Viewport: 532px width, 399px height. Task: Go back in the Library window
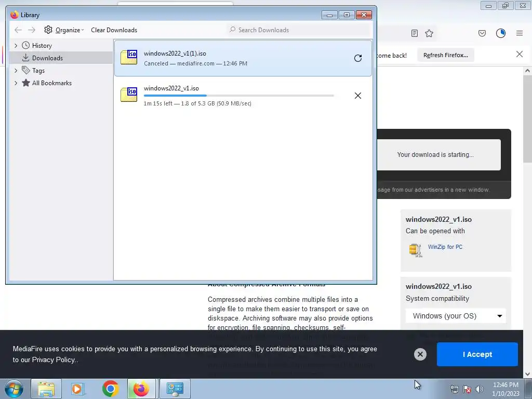click(18, 30)
